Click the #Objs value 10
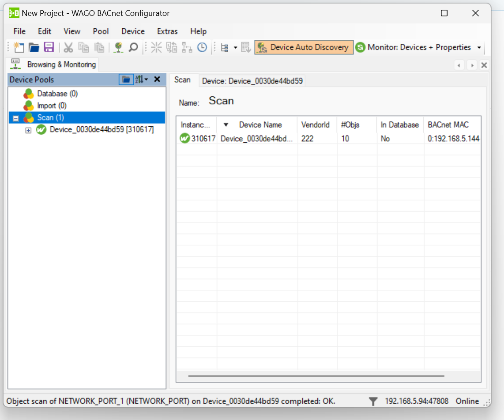504x420 pixels. click(345, 139)
